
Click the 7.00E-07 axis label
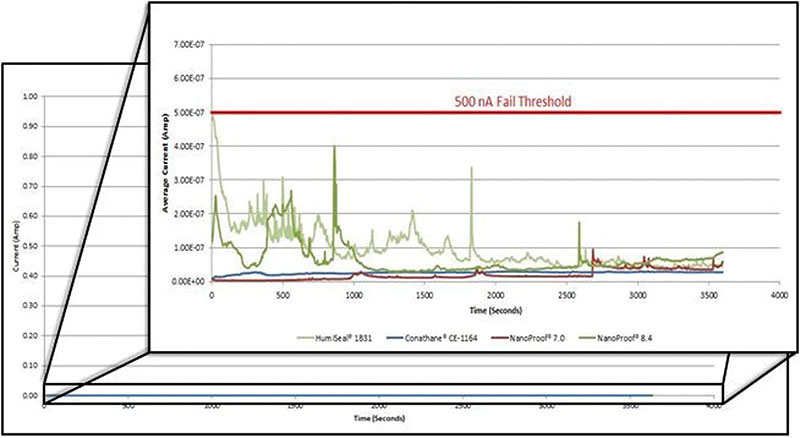[x=188, y=45]
